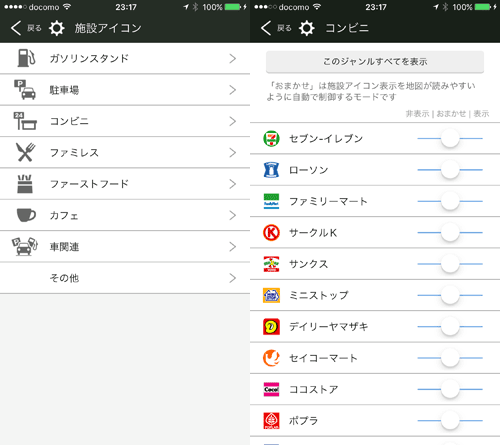Screen dimensions: 500x445
Task: Tap the Seven-Eleven logo icon
Action: pos(271,138)
